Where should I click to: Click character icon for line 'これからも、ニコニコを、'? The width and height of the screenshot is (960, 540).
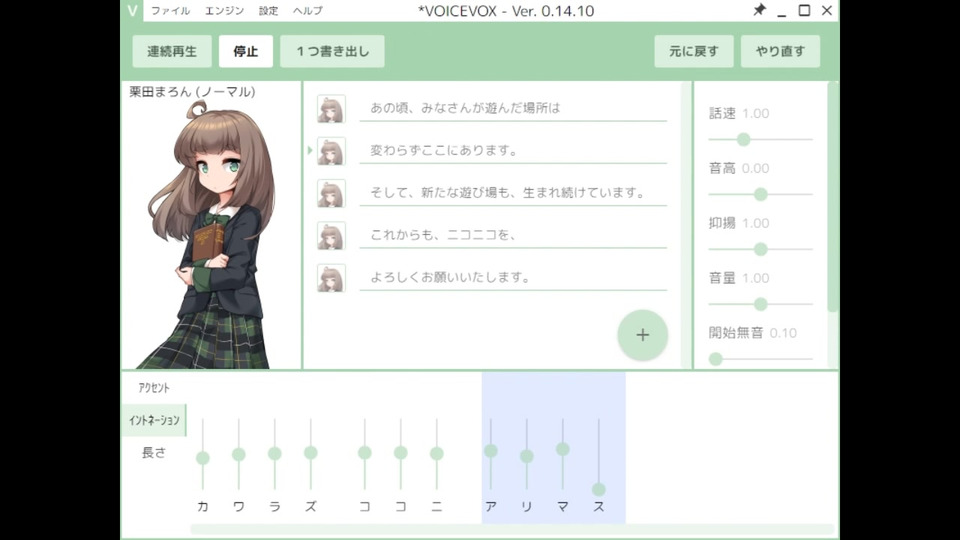point(331,236)
